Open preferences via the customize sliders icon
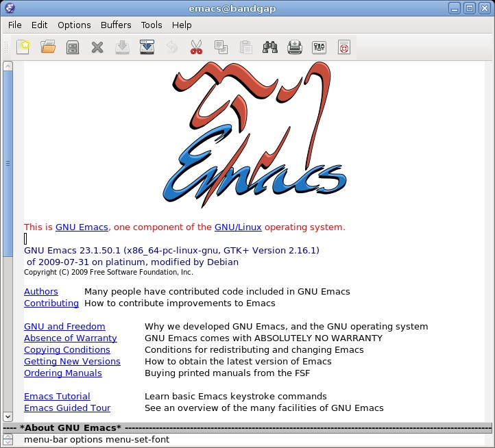This screenshot has width=495, height=448. click(x=319, y=47)
